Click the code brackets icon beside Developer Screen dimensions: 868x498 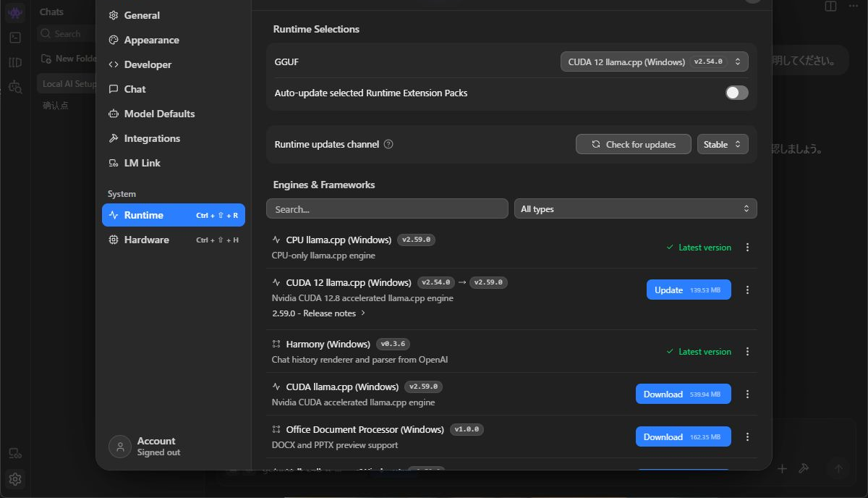pyautogui.click(x=114, y=64)
